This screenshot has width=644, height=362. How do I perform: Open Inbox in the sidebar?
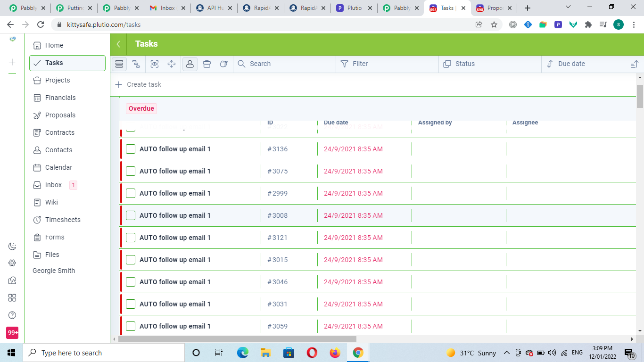[67, 185]
